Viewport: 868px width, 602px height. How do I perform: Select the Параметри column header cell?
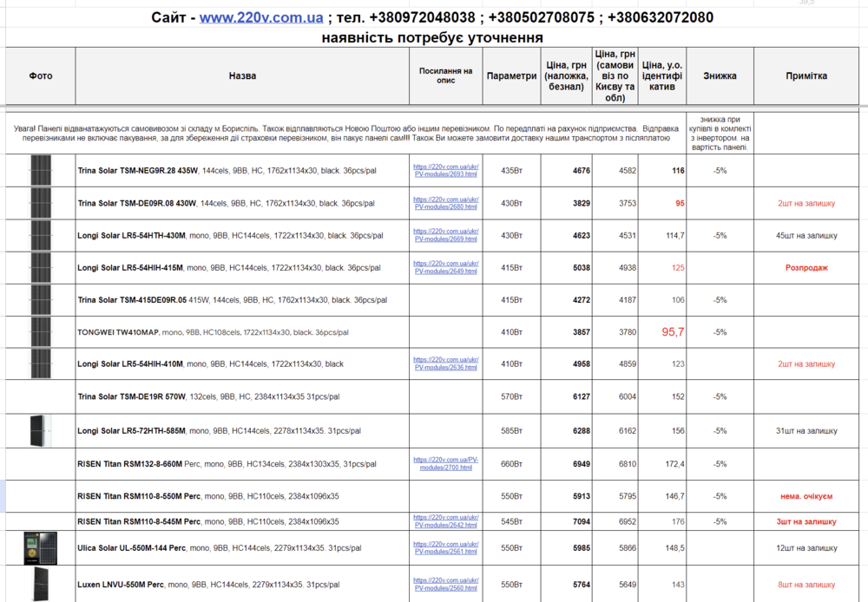coord(511,75)
